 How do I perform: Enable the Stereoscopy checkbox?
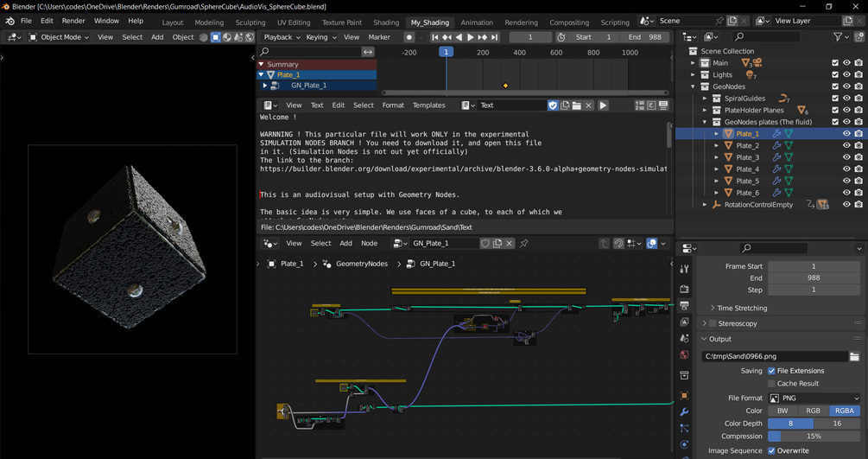713,324
